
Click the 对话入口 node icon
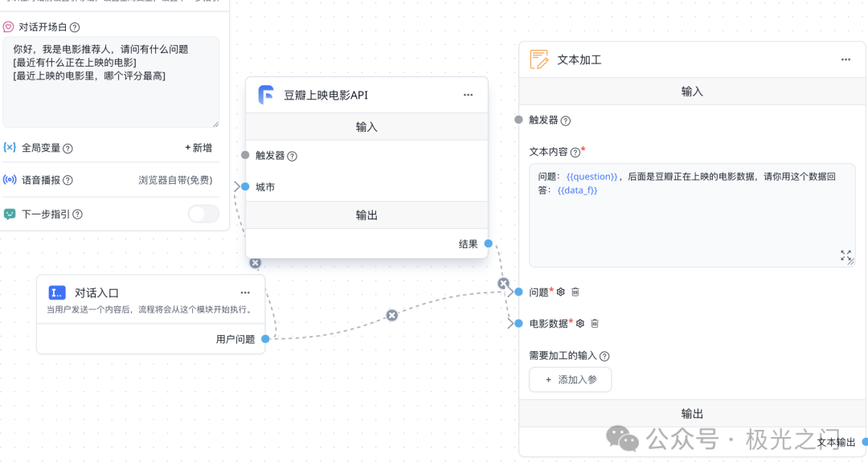click(x=57, y=292)
